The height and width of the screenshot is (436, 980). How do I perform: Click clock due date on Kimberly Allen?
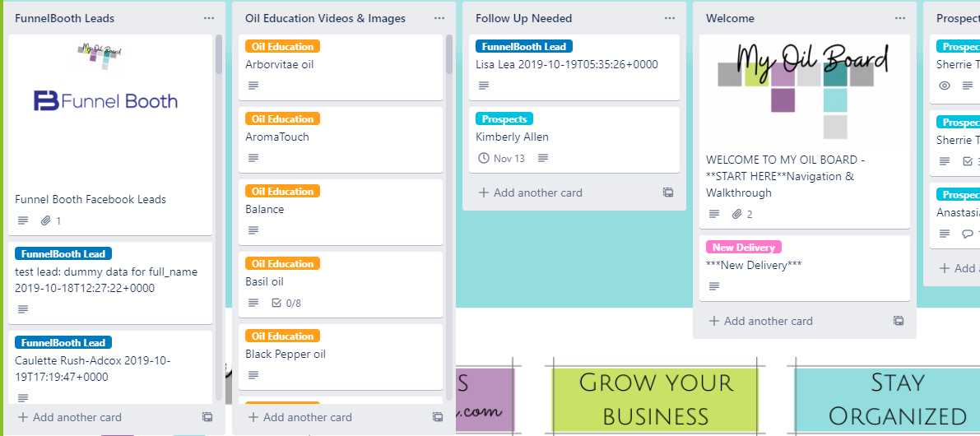coord(502,158)
